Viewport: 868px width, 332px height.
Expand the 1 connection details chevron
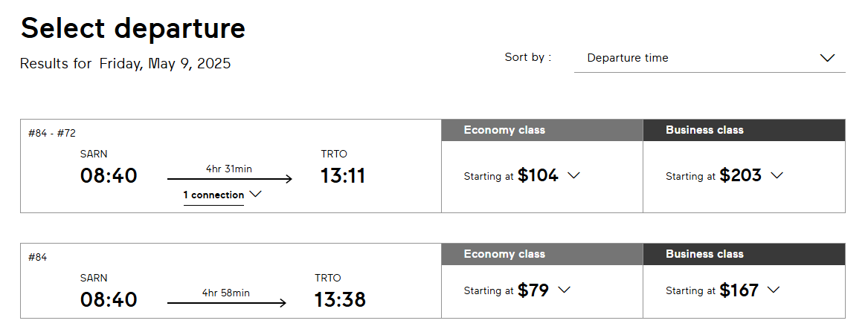(255, 195)
